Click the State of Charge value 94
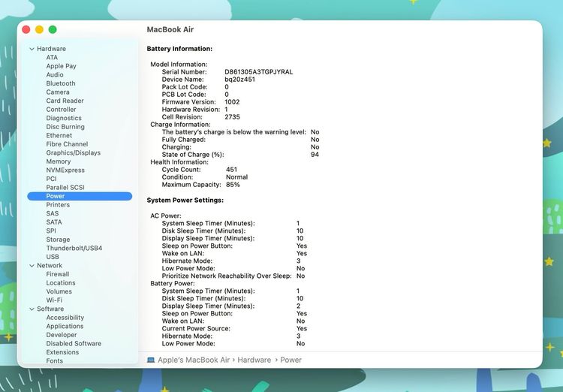Image resolution: width=563 pixels, height=392 pixels. [x=315, y=155]
